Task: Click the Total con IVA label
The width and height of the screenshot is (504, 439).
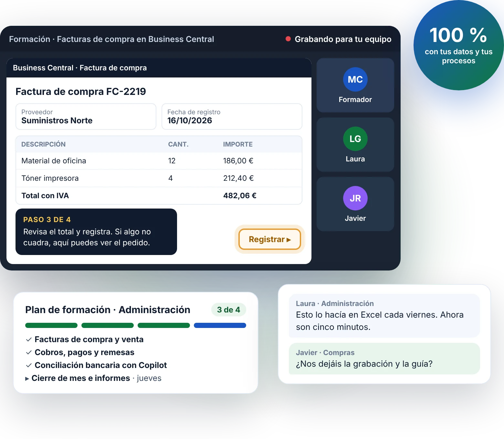Action: [x=45, y=196]
